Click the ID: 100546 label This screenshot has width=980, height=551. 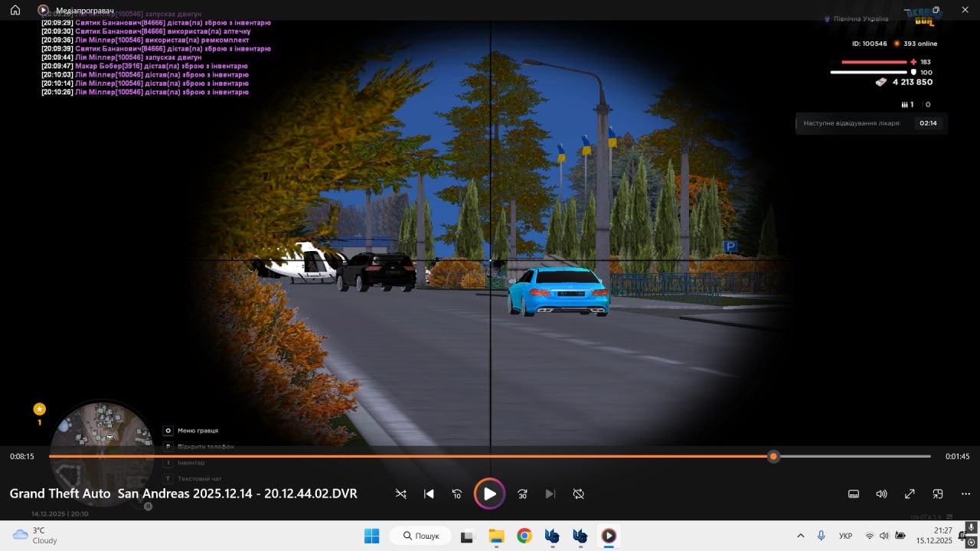coord(869,44)
